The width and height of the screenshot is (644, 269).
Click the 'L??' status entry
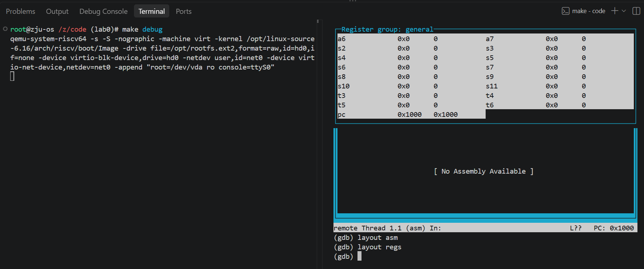[576, 228]
